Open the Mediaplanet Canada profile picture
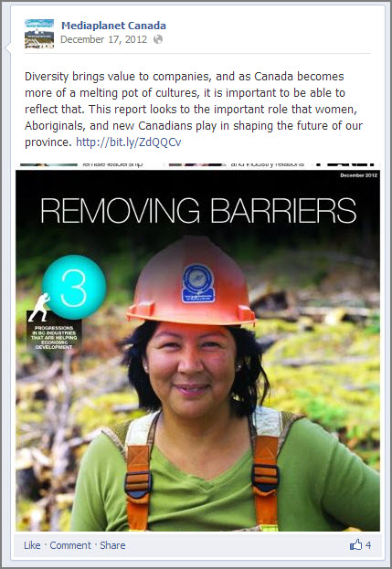Screen dimensions: 392x569 pos(39,34)
